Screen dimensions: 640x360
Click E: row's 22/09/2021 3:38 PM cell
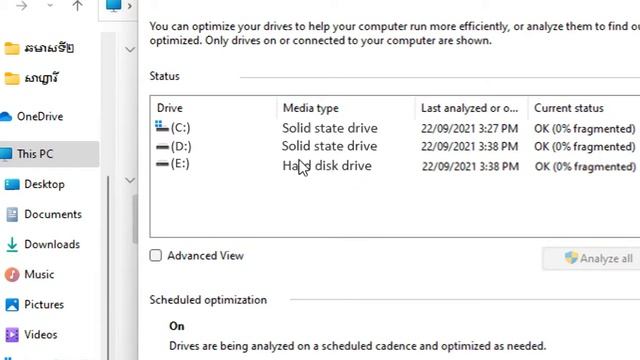click(470, 167)
